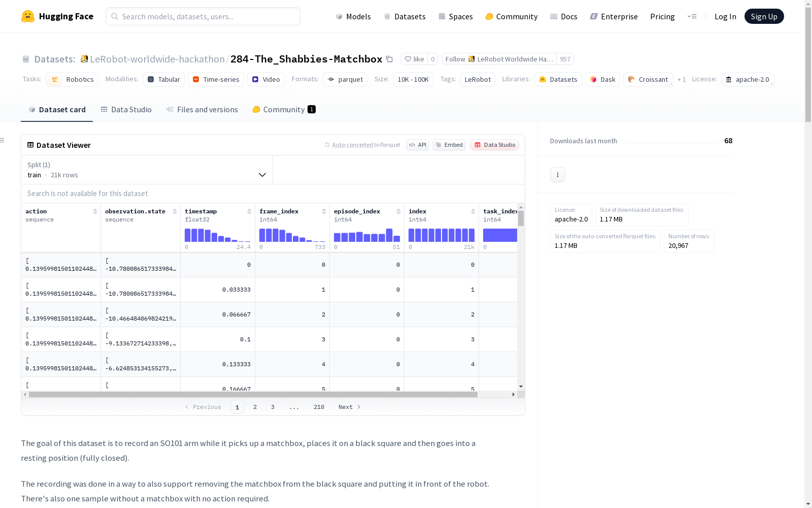Go to page 2 of the table
Viewport: 812px width, 508px height.
coord(255,407)
